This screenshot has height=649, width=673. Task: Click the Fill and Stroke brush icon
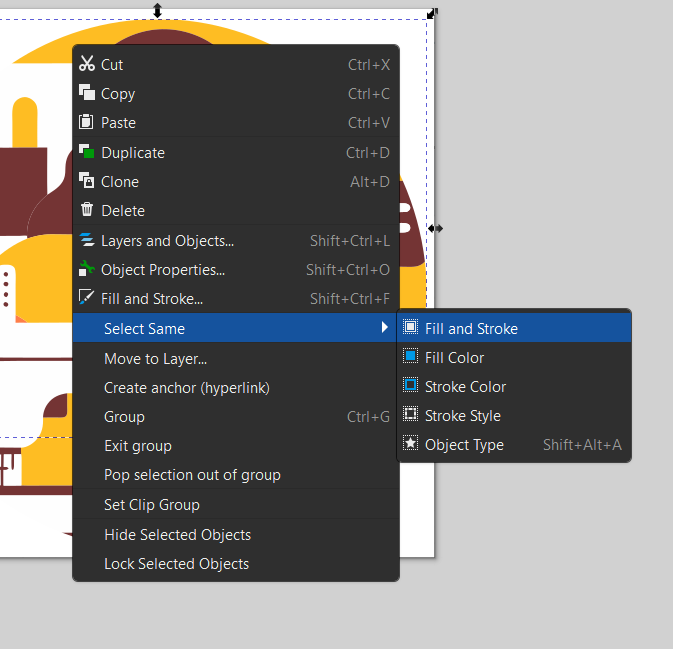pyautogui.click(x=86, y=297)
